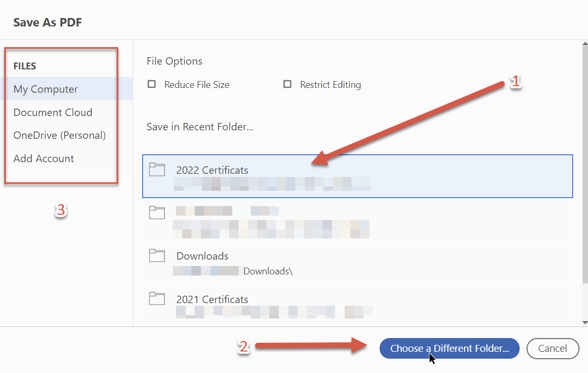Click the FILES section heading
Viewport: 588px width, 373px height.
24,66
